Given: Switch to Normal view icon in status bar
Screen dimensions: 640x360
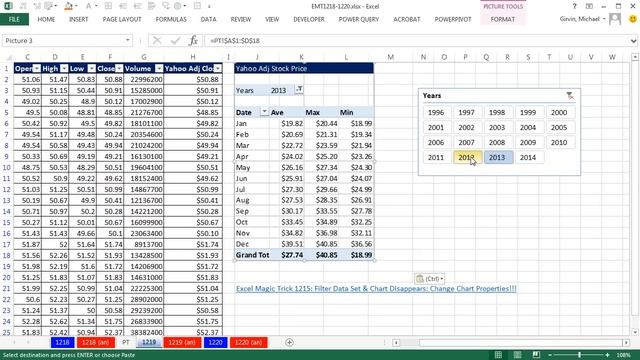Looking at the screenshot, I should click(498, 355).
